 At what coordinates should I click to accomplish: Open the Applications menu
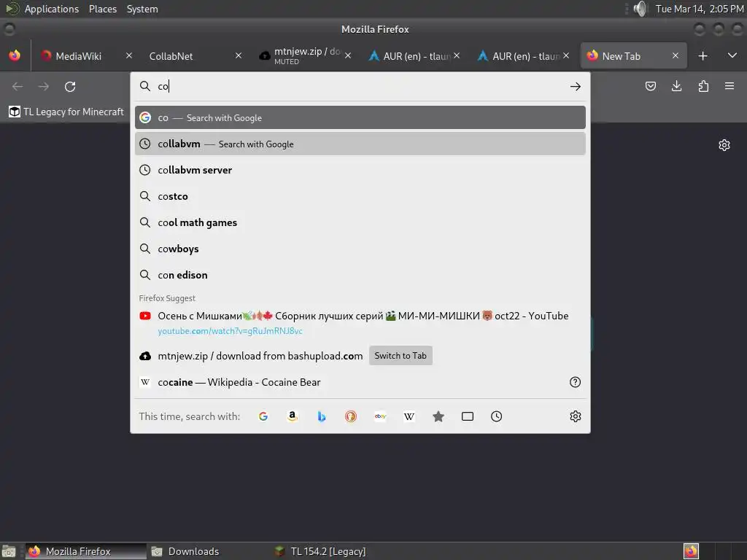point(52,9)
